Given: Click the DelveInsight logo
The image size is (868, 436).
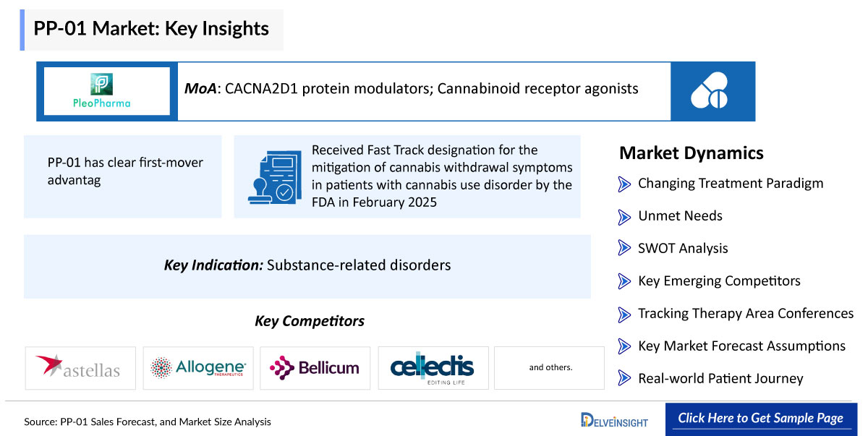Looking at the screenshot, I should point(614,419).
